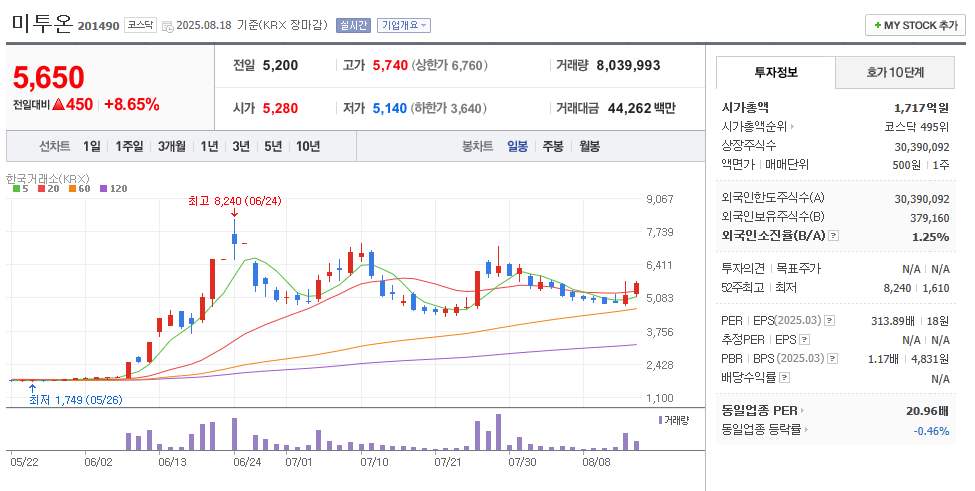Image resolution: width=975 pixels, height=491 pixels.
Task: Click the purple 120-day moving average swatch
Action: [x=103, y=188]
